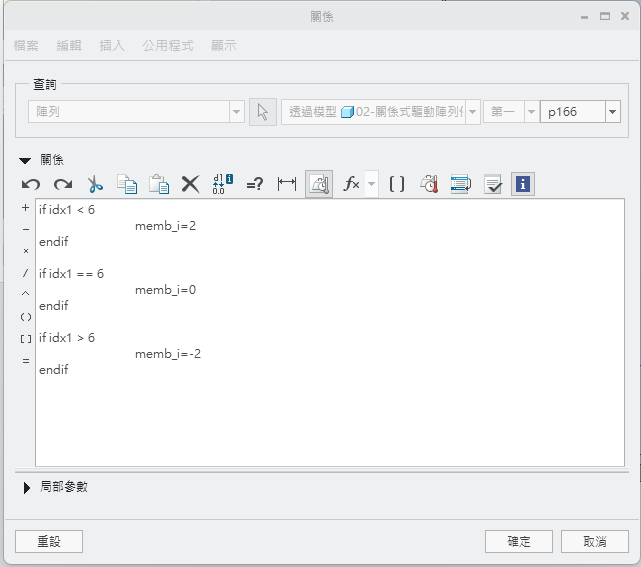Toggle the highlighted dimension display icon
This screenshot has width=641, height=567.
319,184
